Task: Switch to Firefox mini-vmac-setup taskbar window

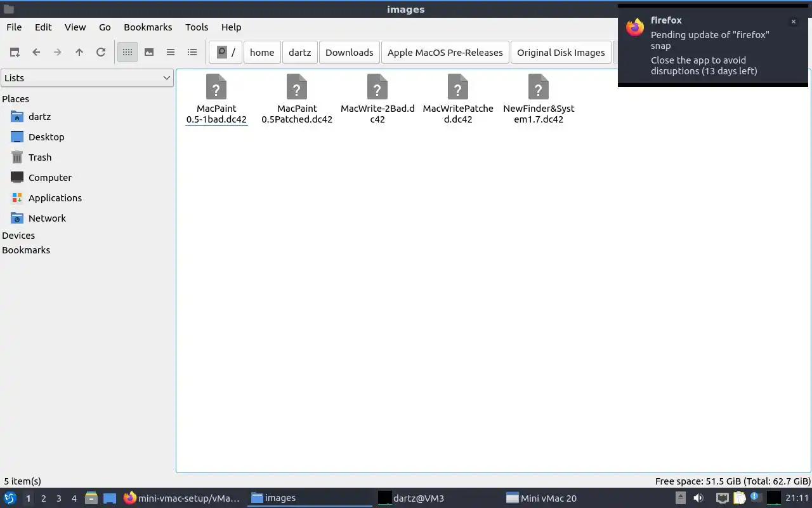Action: (182, 498)
